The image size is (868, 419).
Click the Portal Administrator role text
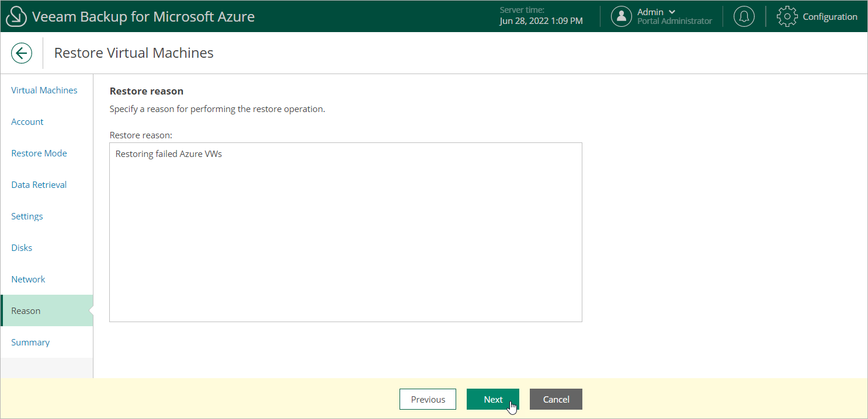pyautogui.click(x=675, y=21)
